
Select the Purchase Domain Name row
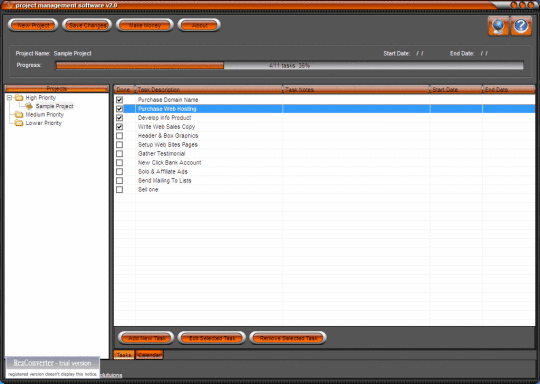[324, 100]
